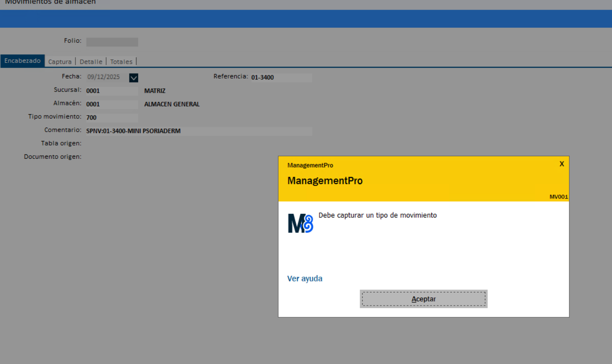Viewport: 612px width, 364px height.
Task: Select the Sucursal field containing 0001
Action: 112,91
